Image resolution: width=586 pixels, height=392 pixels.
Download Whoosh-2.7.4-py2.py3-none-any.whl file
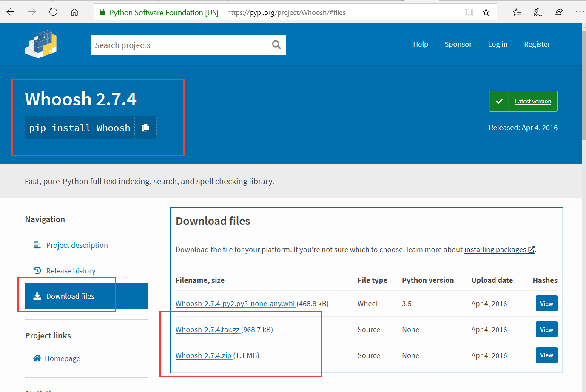(x=236, y=304)
